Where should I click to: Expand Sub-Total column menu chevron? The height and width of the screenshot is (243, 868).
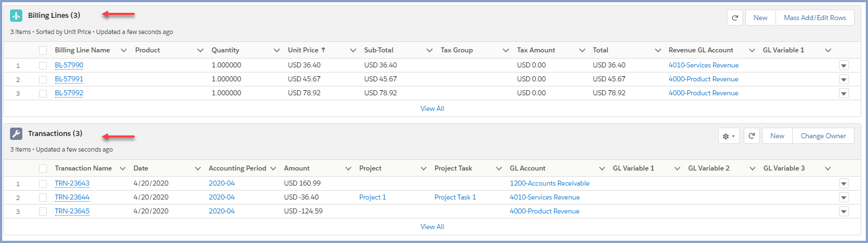tap(429, 51)
